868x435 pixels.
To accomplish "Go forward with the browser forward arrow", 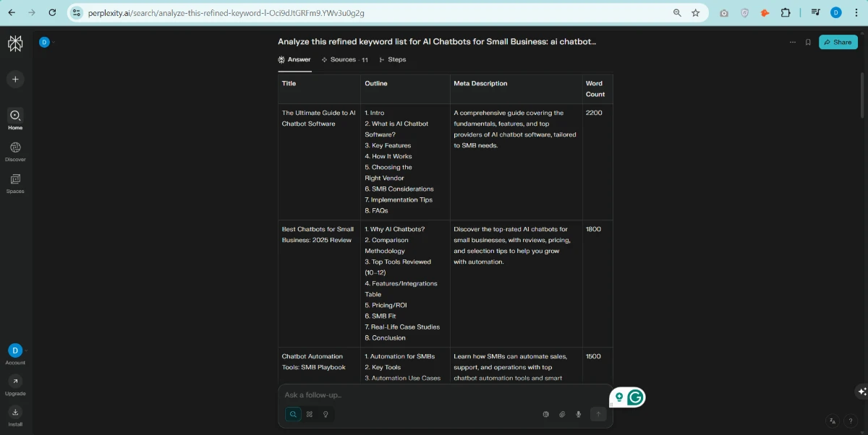I will click(31, 12).
